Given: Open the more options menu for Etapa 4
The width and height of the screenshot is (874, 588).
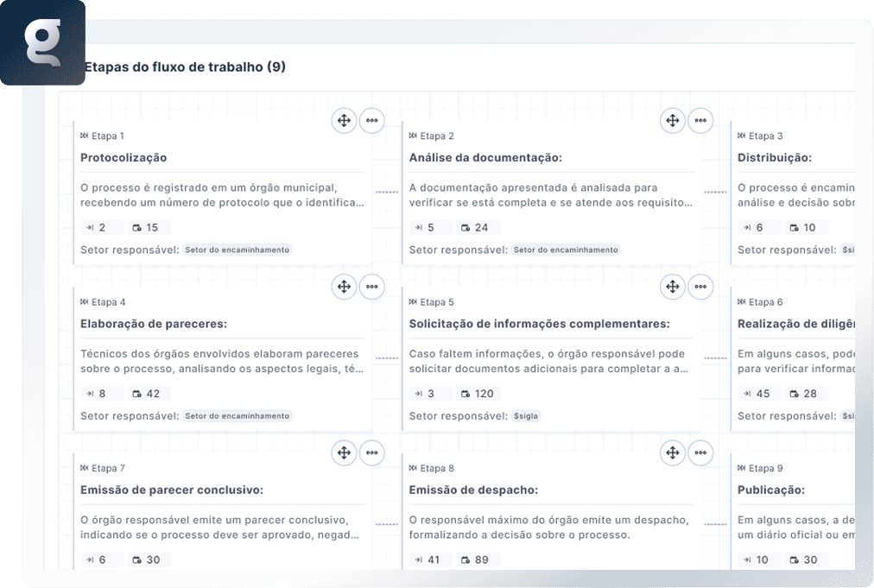Looking at the screenshot, I should coord(371,287).
